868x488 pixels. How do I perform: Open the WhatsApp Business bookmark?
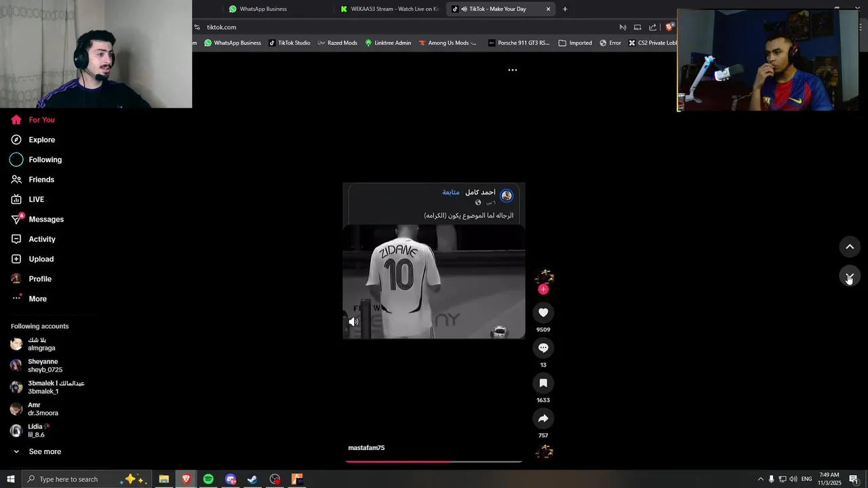[233, 43]
